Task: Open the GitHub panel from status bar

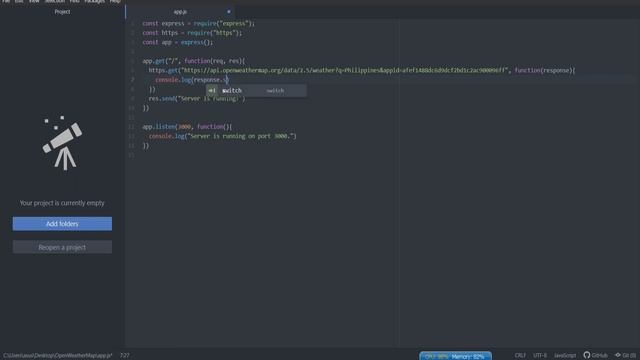Action: coord(595,355)
